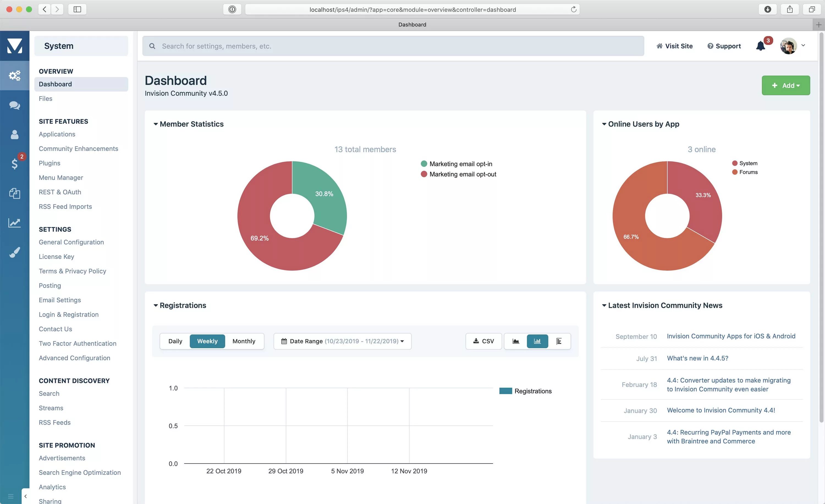Open the Members person sidebar icon
Viewport: 825px width, 504px height.
(14, 135)
